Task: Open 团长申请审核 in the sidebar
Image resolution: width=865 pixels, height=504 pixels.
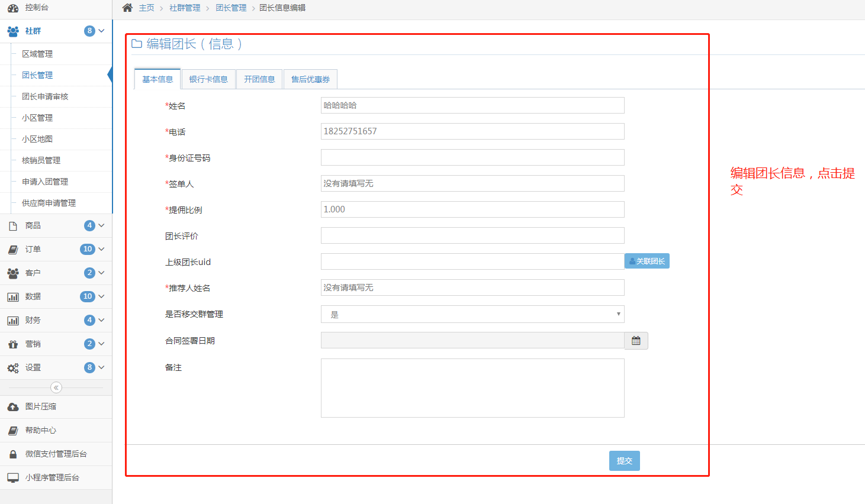Action: point(45,96)
